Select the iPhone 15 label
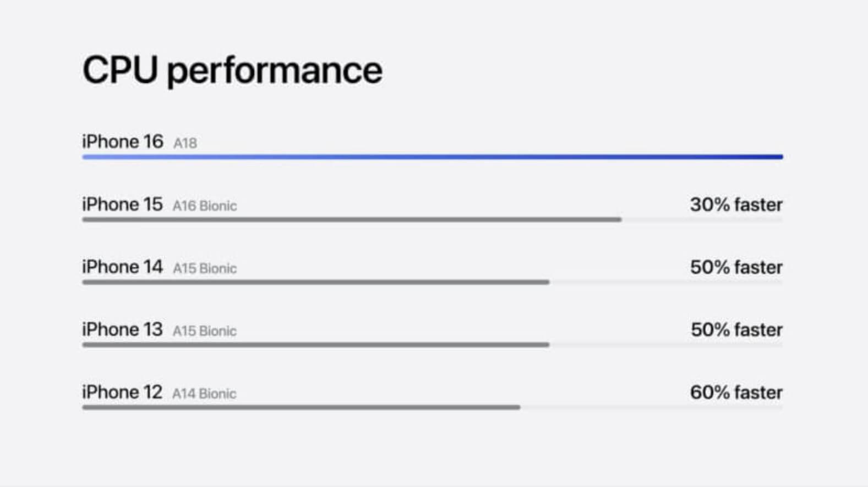Viewport: 868px width, 487px height. [123, 204]
